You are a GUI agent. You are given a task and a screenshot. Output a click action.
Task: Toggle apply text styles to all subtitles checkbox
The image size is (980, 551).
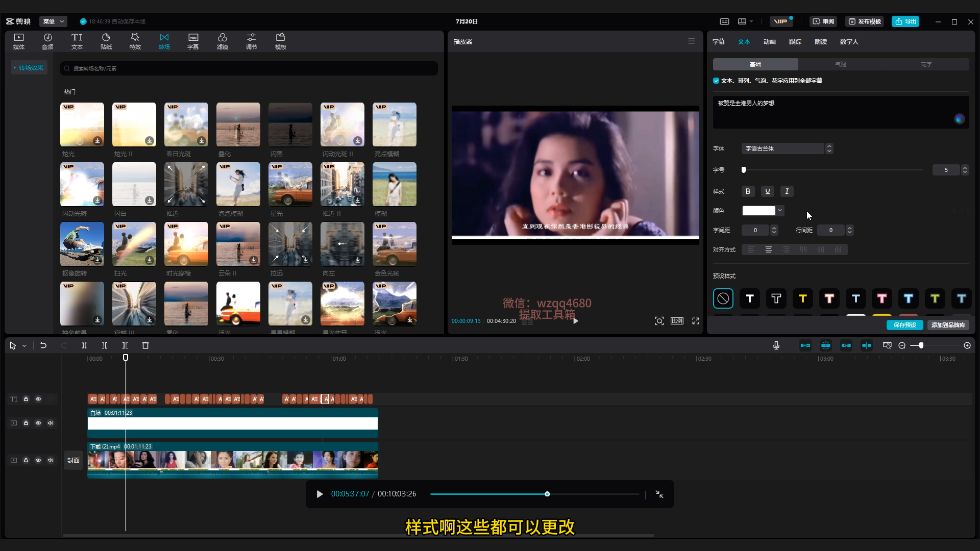(716, 81)
